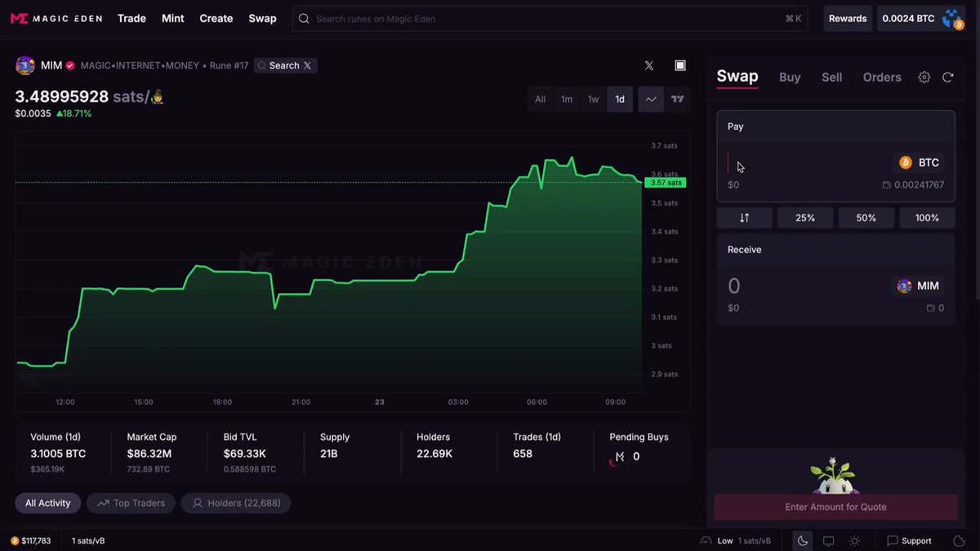The height and width of the screenshot is (551, 980).
Task: Click the Pay amount input field
Action: [804, 163]
